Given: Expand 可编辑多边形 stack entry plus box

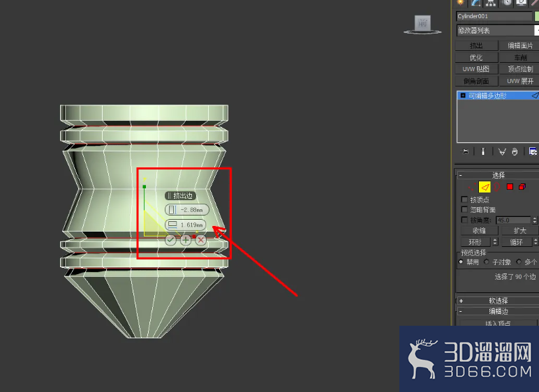Looking at the screenshot, I should [x=463, y=96].
